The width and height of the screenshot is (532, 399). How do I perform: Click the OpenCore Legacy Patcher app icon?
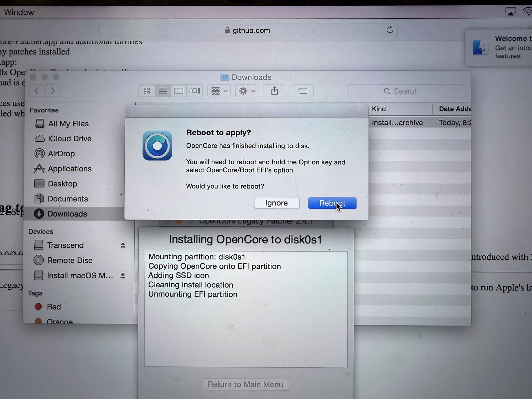coord(157,146)
